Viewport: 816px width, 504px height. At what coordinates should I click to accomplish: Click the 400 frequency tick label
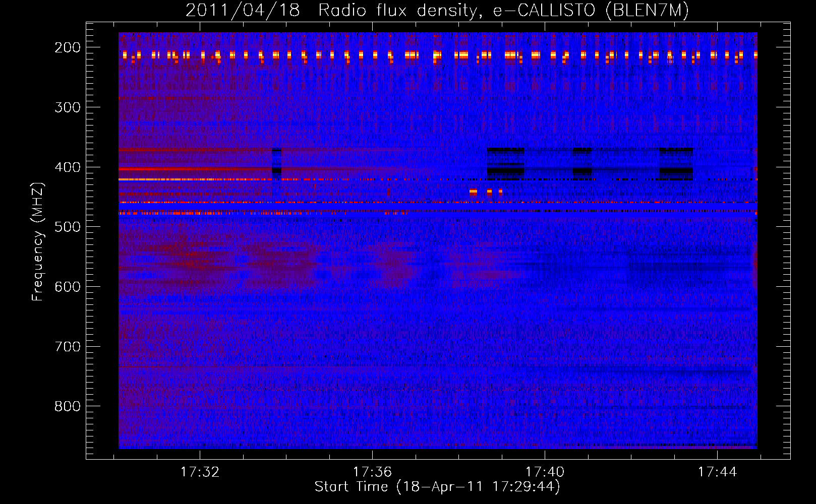tap(68, 167)
